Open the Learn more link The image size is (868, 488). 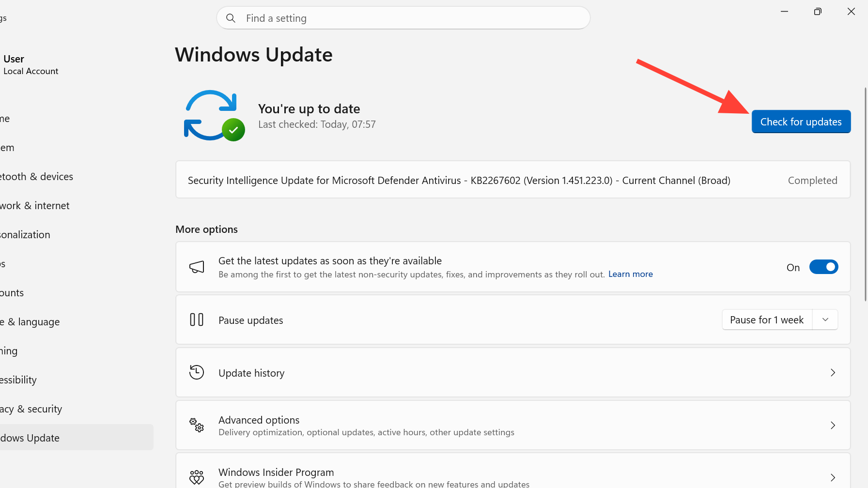(631, 274)
